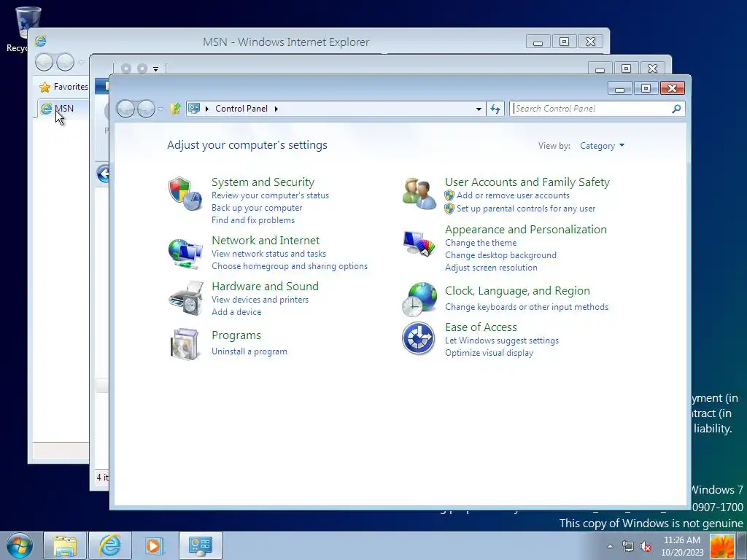Click Review your computer's status
The height and width of the screenshot is (560, 747).
pos(270,195)
